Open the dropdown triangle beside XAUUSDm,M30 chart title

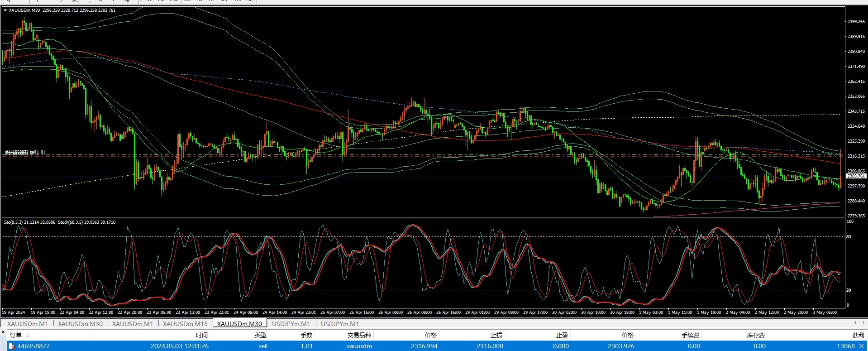click(5, 10)
